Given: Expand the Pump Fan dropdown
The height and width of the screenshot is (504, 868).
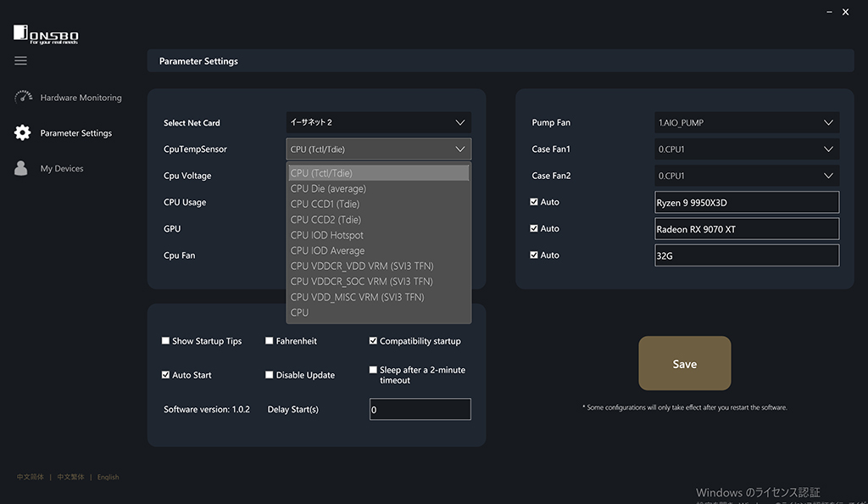Looking at the screenshot, I should 747,122.
